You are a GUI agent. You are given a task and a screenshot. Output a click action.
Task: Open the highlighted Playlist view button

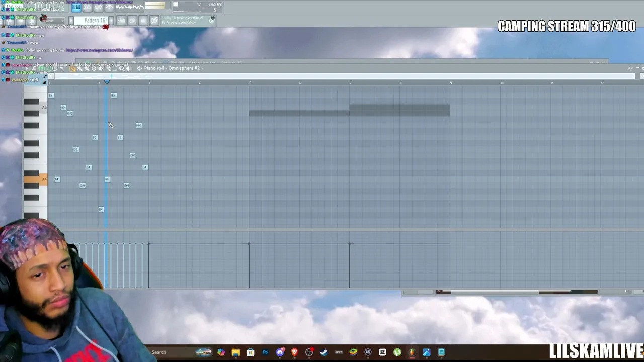point(76,7)
